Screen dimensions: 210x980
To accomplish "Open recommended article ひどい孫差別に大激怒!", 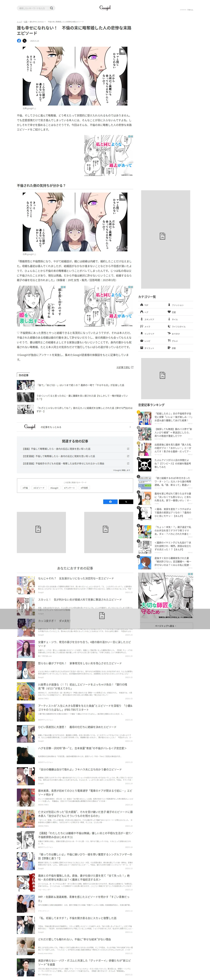I will coord(75,734).
